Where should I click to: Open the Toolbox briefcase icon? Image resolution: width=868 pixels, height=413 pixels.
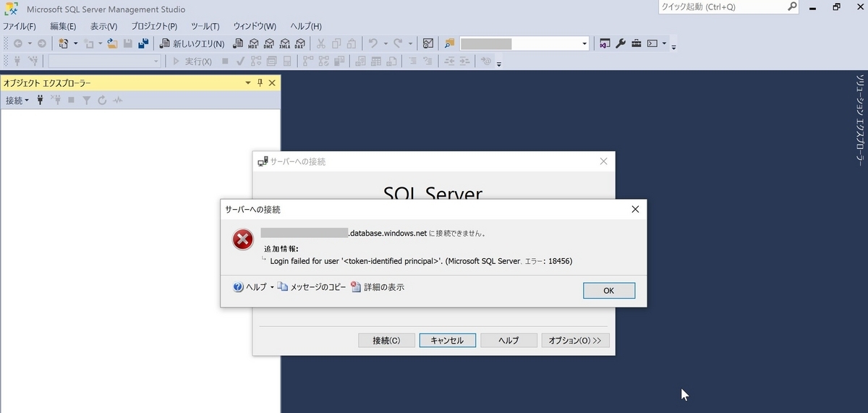[x=637, y=43]
